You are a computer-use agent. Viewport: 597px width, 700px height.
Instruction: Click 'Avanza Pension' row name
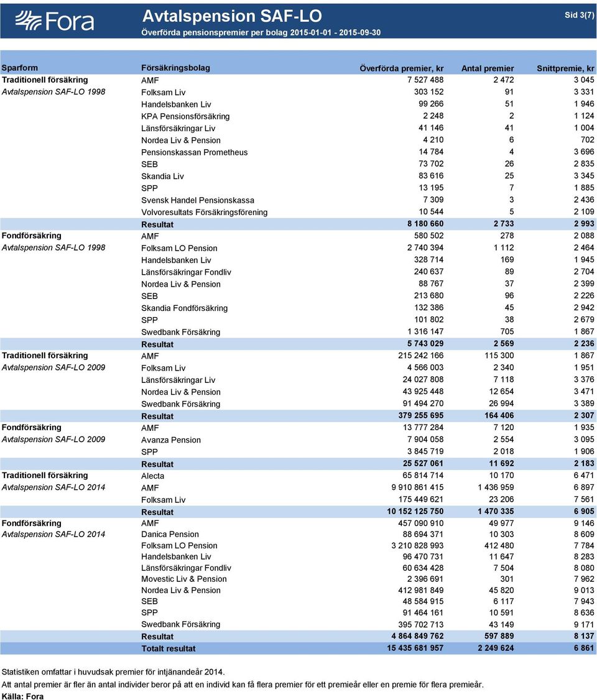tap(171, 440)
